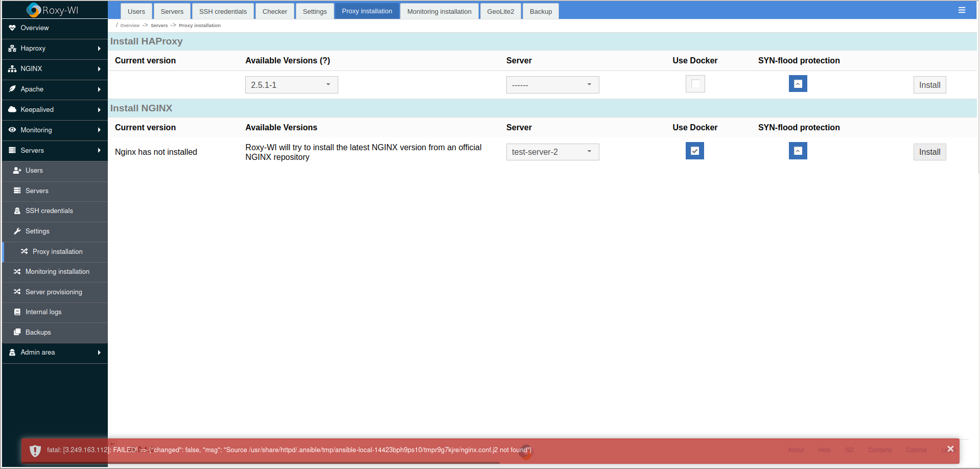Screen dimensions: 980x469
Task: Click the fatal error message text
Action: tap(289, 450)
